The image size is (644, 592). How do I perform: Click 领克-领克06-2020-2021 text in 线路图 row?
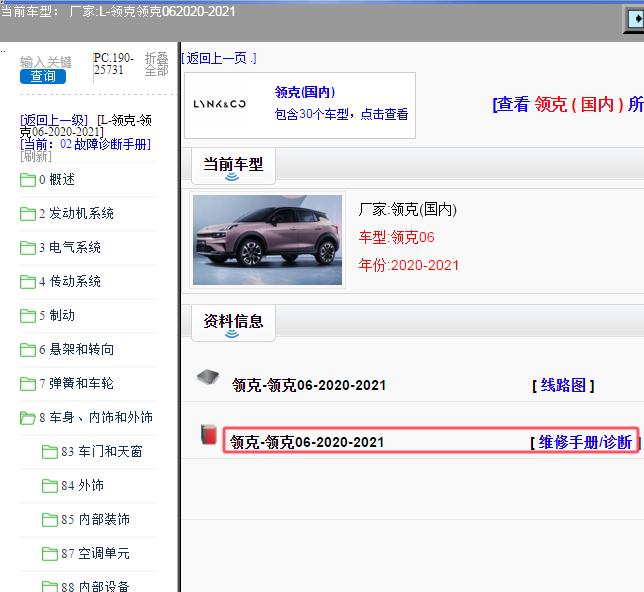coord(308,385)
